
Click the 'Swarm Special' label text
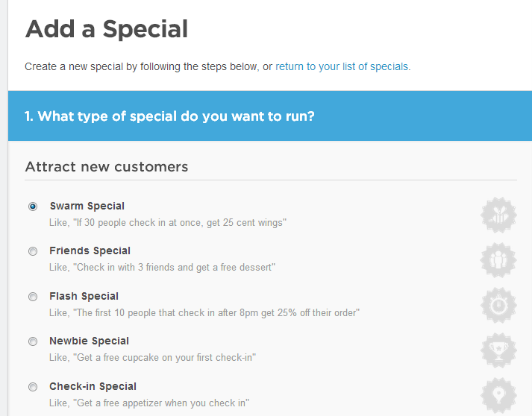point(87,206)
